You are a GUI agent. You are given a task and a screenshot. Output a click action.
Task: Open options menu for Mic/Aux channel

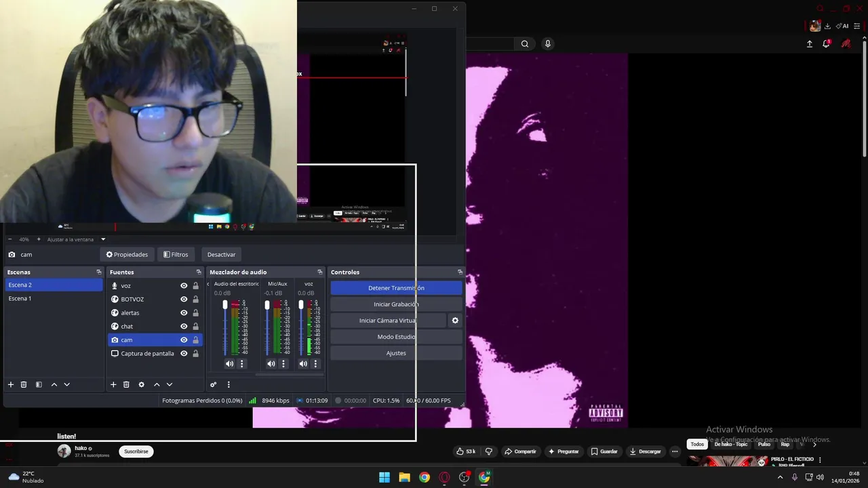pyautogui.click(x=283, y=364)
